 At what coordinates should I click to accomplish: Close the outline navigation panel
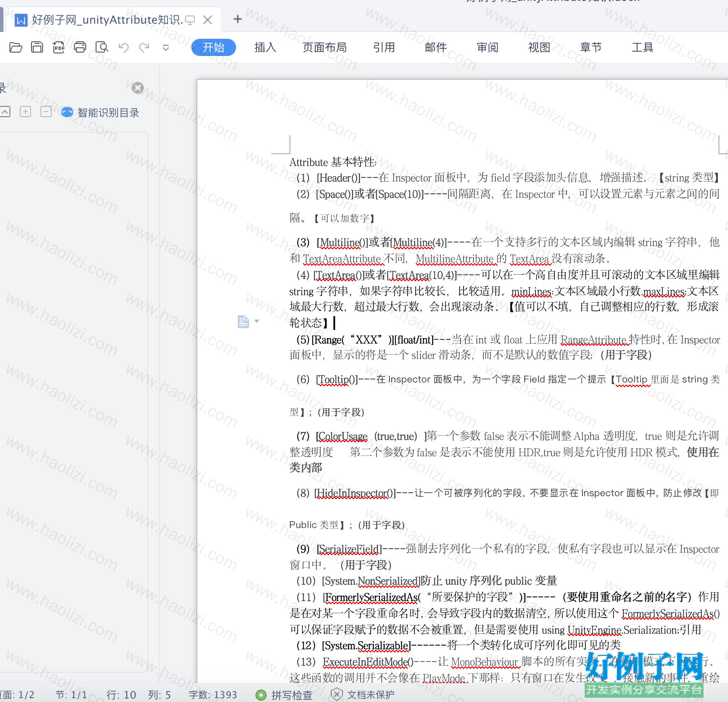(x=137, y=88)
